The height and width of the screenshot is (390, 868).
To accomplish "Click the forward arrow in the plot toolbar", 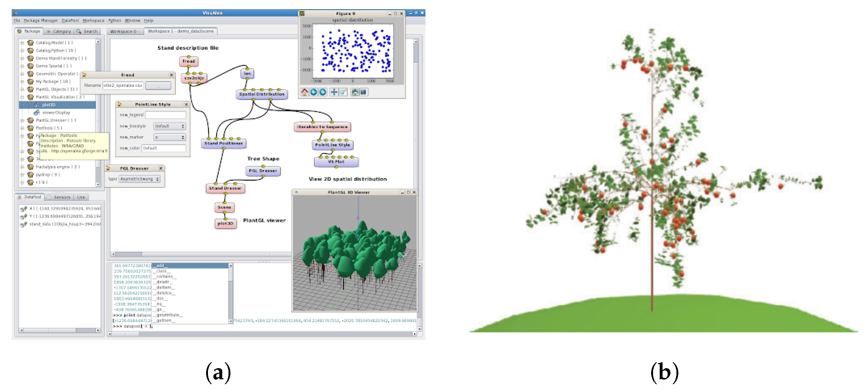I will click(x=322, y=92).
